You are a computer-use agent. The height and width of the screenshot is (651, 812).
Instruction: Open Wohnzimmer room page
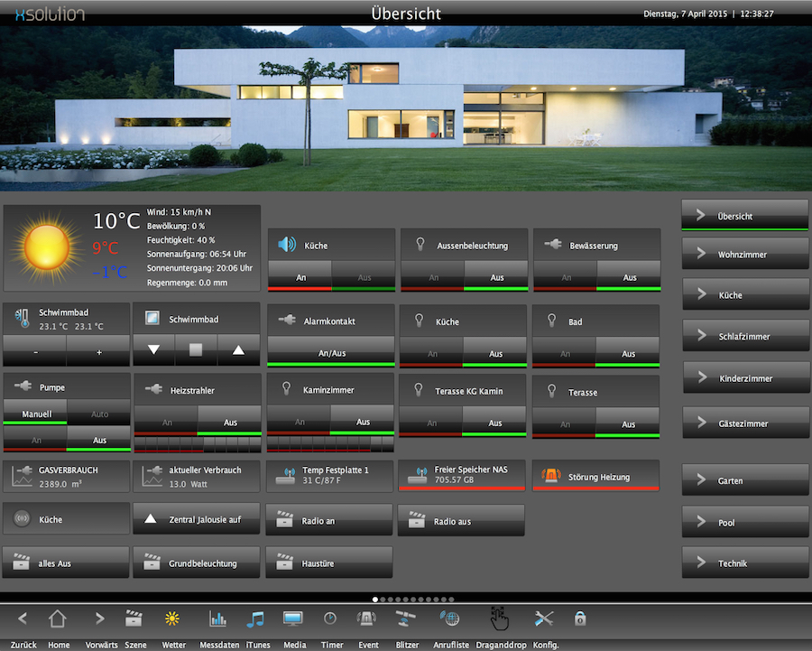[744, 255]
